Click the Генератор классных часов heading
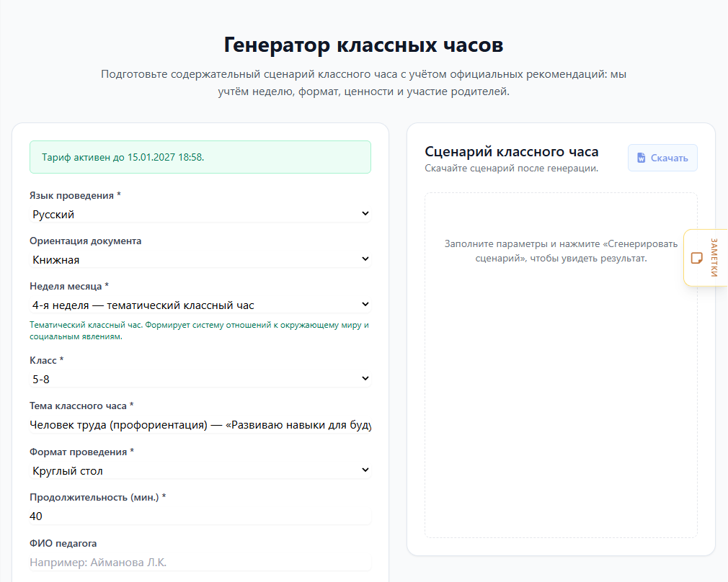The height and width of the screenshot is (582, 728). pos(363,45)
